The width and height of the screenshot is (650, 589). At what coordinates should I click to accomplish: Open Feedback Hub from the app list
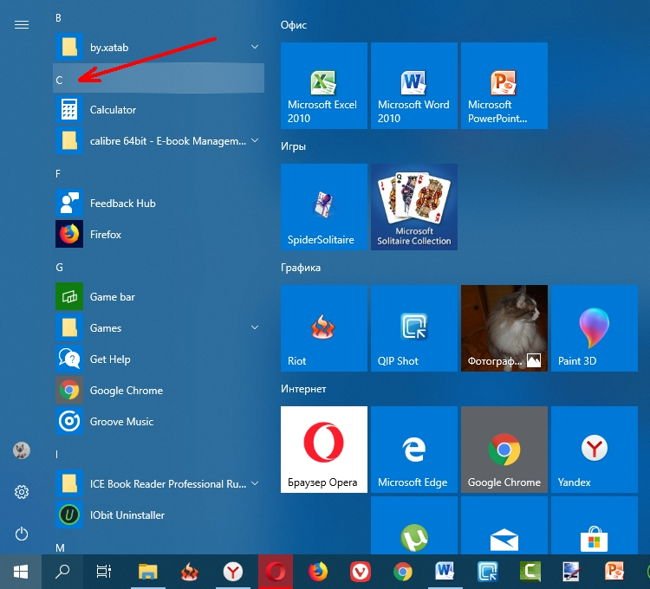coord(159,203)
